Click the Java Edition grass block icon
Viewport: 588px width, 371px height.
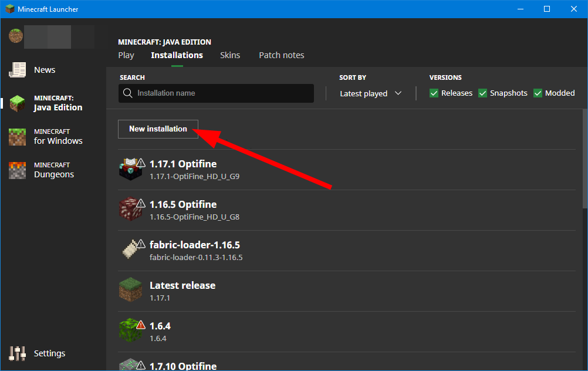pos(17,103)
